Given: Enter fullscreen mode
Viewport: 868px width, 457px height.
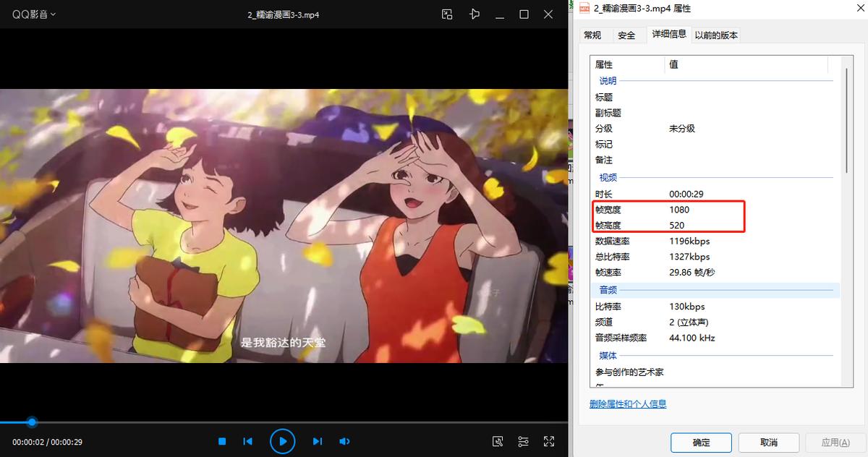Looking at the screenshot, I should 548,441.
